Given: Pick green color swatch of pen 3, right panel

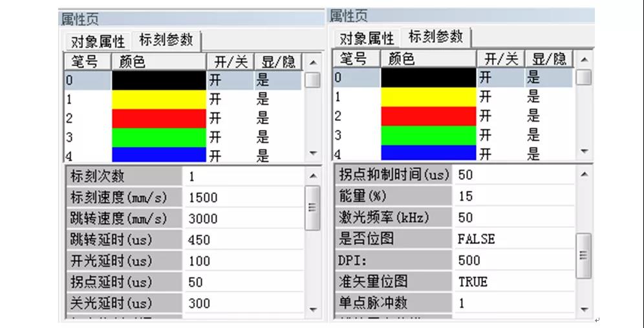Looking at the screenshot, I should tap(429, 135).
